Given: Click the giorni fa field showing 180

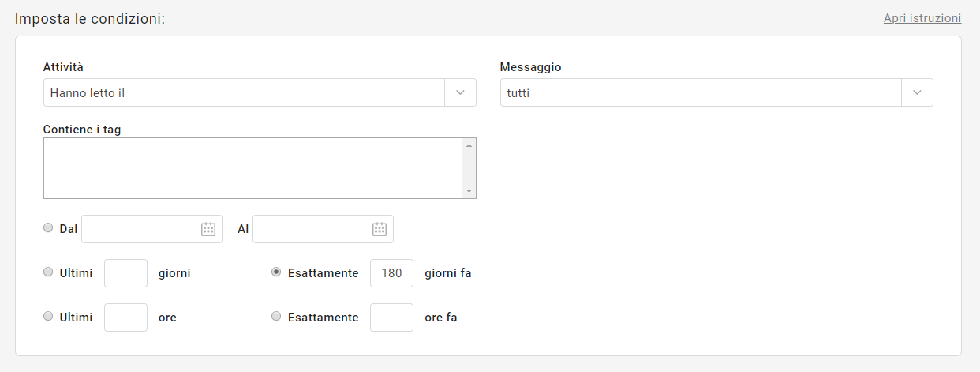Looking at the screenshot, I should pos(391,273).
